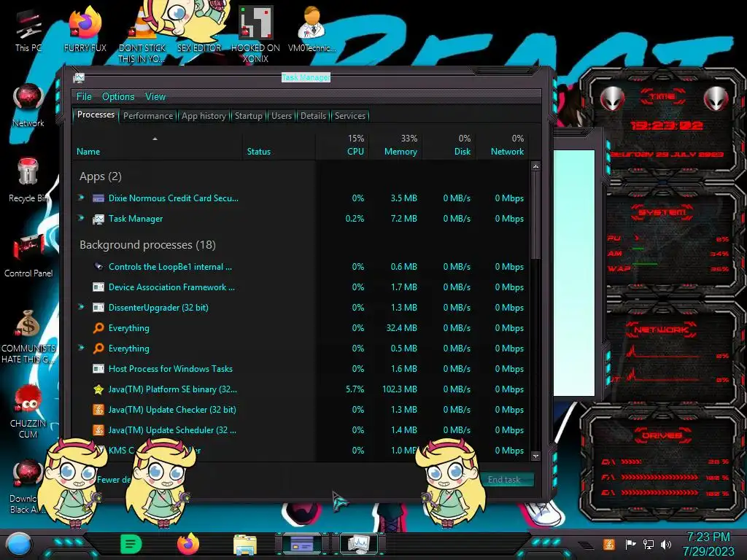
Task: Sort processes by Name column
Action: [158, 145]
